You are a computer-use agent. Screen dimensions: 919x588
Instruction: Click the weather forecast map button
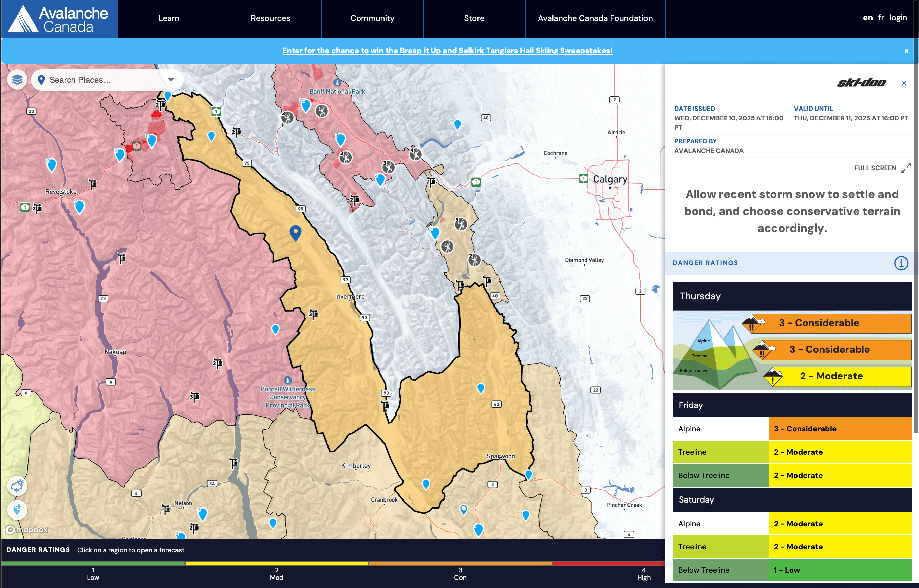coord(17,486)
